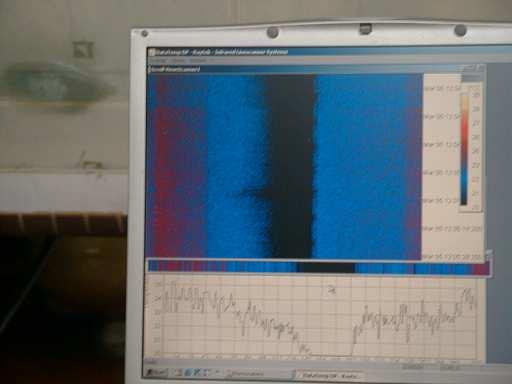Open the first menu in the menu bar
Viewport: 512px width, 384px height.
coord(157,61)
